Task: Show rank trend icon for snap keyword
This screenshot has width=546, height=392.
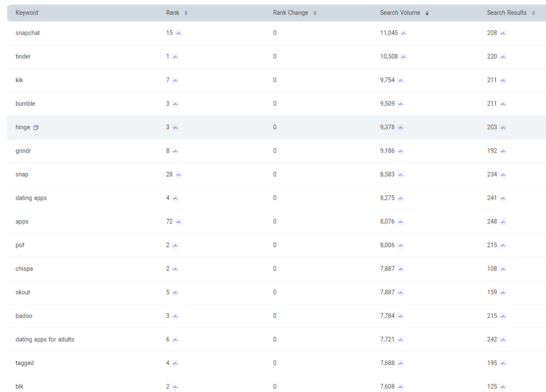Action: pyautogui.click(x=179, y=175)
